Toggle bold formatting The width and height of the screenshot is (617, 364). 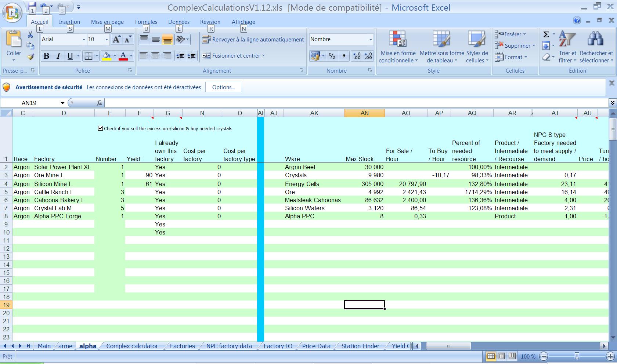[x=46, y=56]
